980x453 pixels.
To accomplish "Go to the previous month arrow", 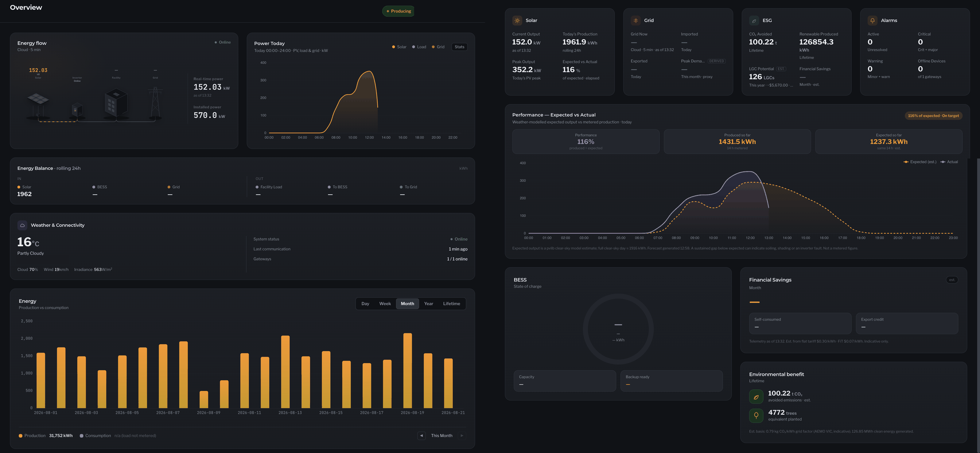I will coord(422,436).
